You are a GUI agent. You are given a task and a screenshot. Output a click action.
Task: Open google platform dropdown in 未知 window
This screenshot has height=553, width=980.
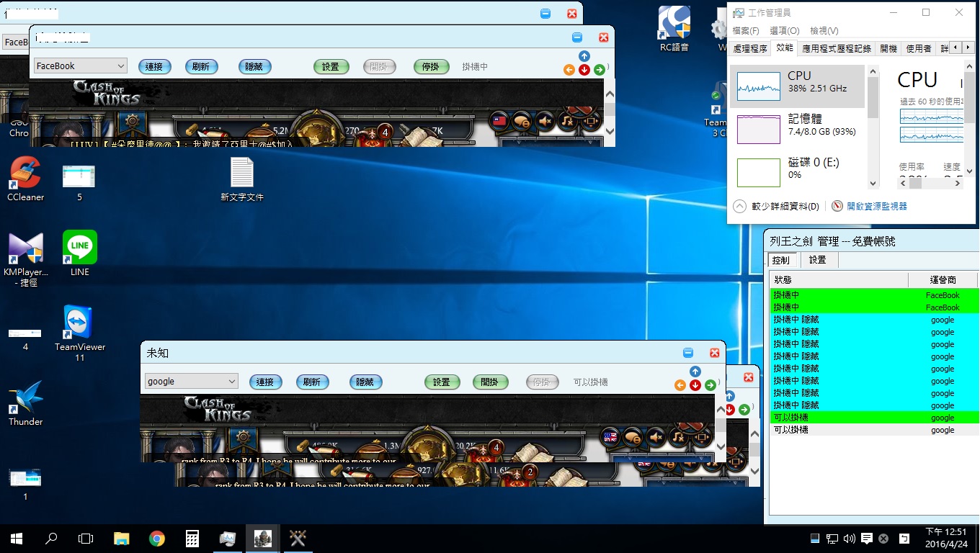192,381
